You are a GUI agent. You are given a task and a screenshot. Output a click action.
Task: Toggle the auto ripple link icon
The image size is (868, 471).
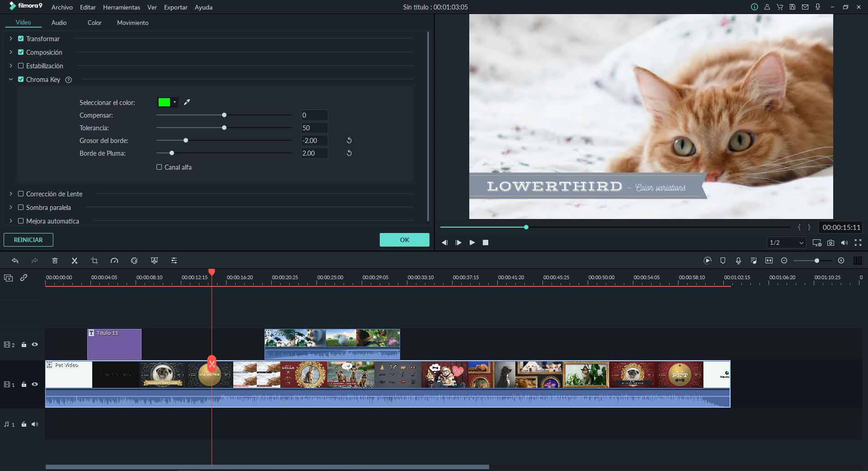pyautogui.click(x=24, y=278)
